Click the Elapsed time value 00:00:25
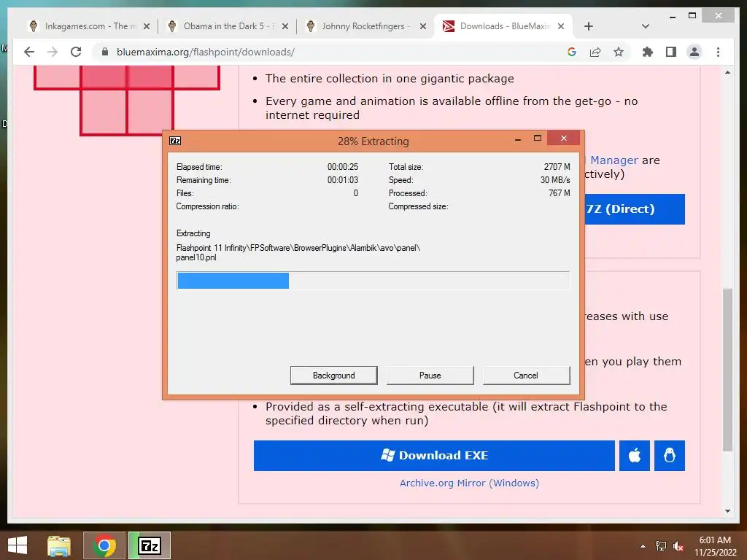The height and width of the screenshot is (560, 747). tap(343, 167)
